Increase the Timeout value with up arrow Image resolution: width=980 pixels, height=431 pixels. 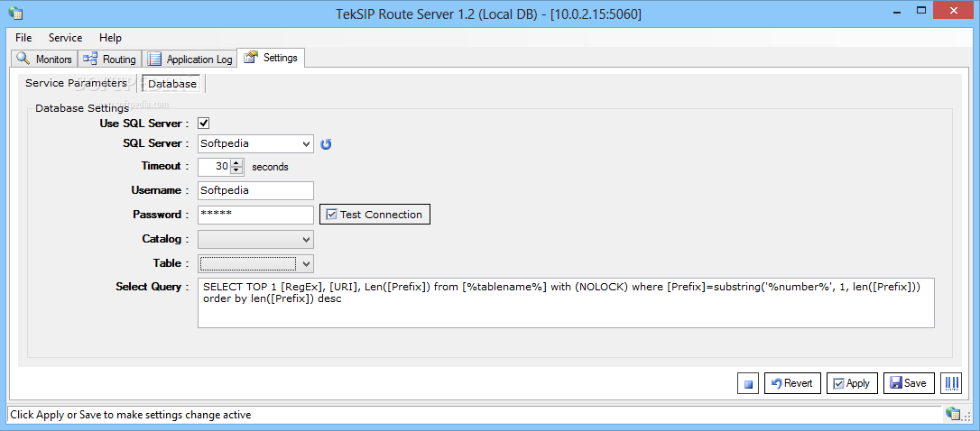236,163
